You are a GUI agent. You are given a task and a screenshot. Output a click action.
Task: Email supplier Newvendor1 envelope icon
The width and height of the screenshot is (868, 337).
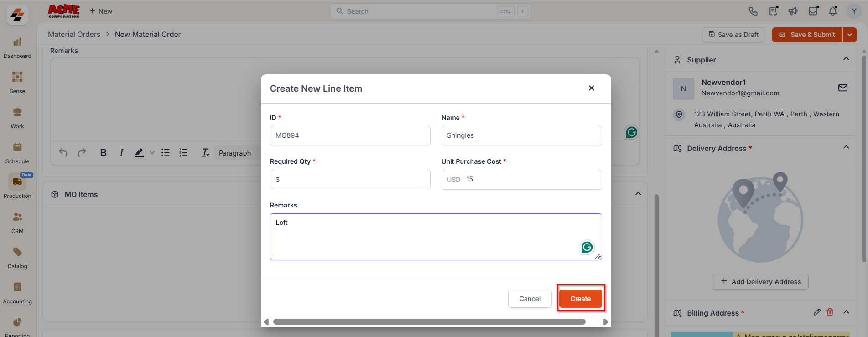coord(843,88)
